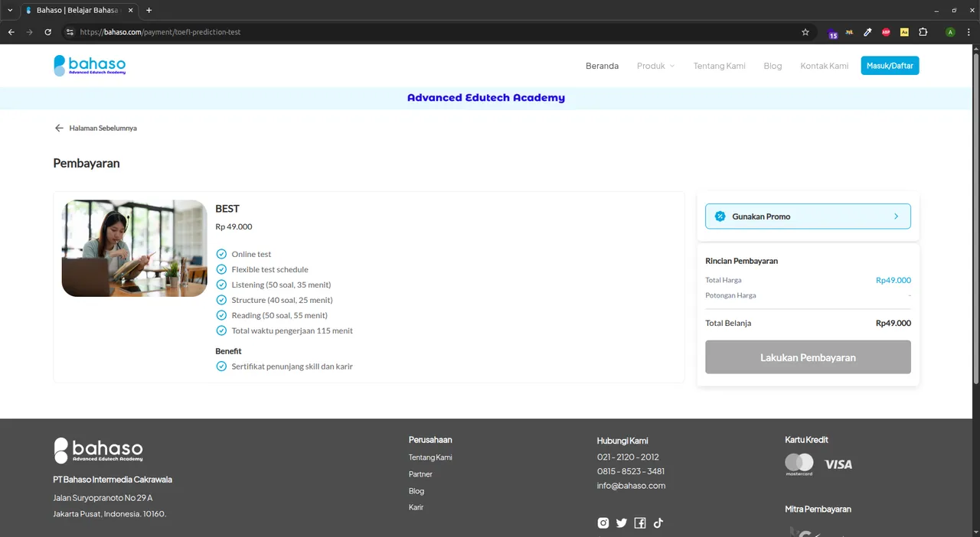Bookmark this page with star icon
This screenshot has height=537, width=980.
click(x=805, y=32)
